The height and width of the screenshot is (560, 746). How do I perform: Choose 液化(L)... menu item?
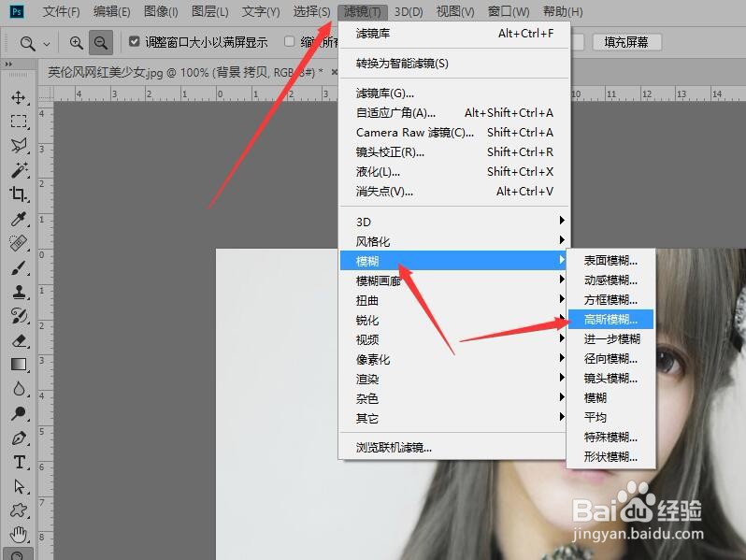click(x=454, y=172)
